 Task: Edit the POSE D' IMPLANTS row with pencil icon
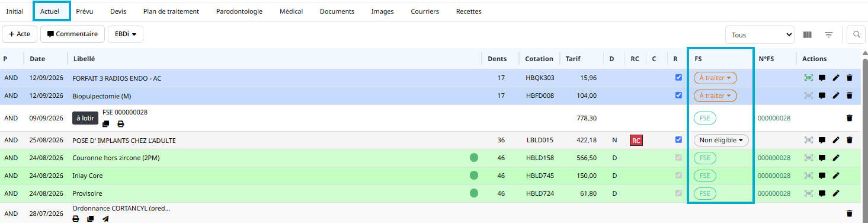coord(836,141)
